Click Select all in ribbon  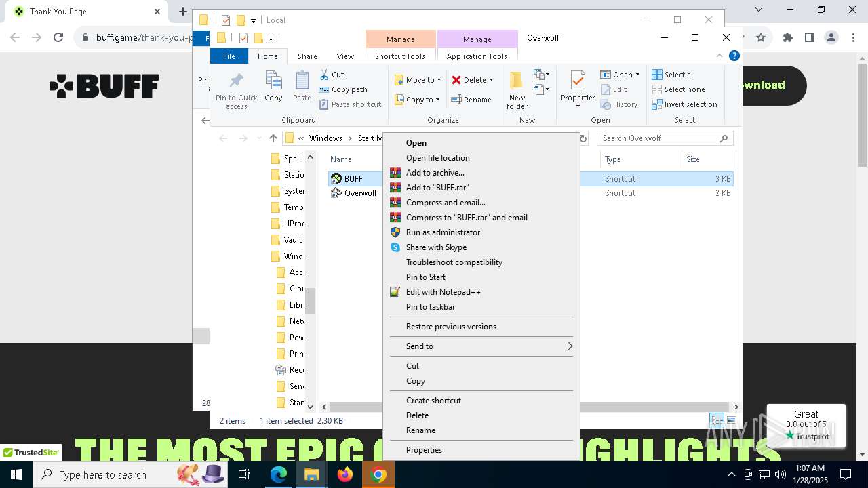click(x=673, y=75)
